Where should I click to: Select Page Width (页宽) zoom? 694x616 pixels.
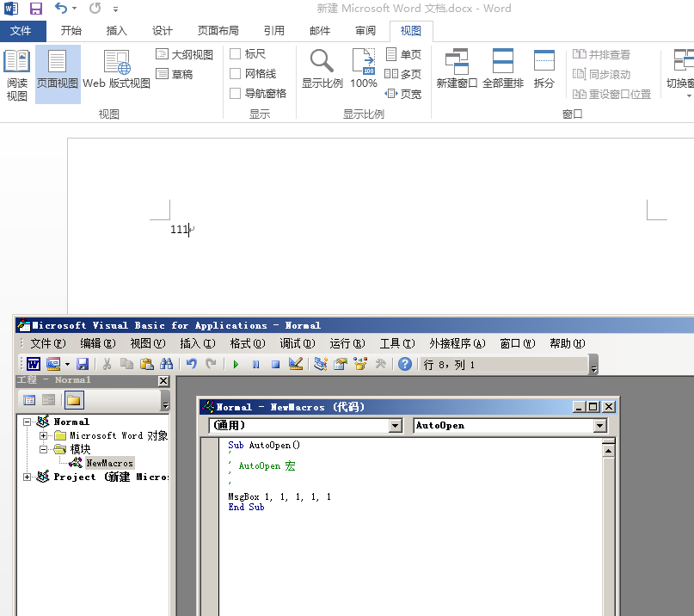(403, 94)
